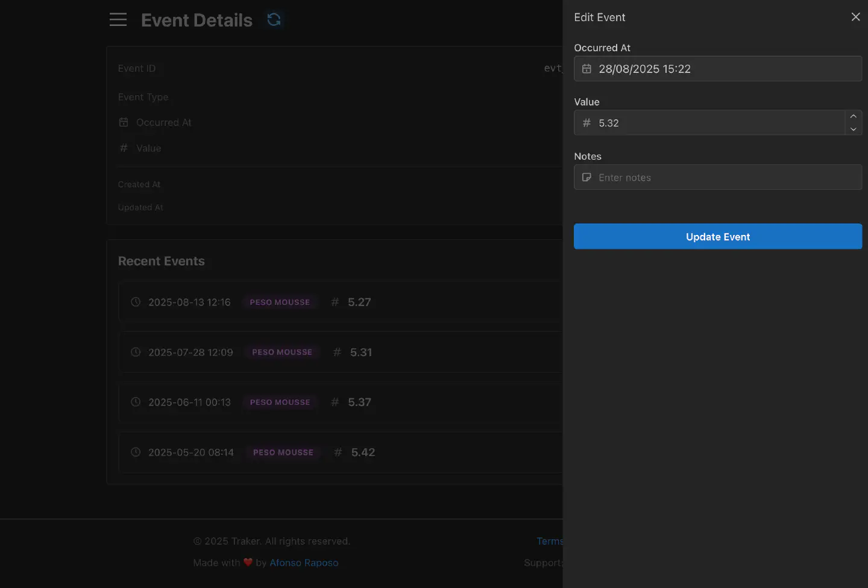Open the Terms link in footer
The height and width of the screenshot is (588, 868).
click(550, 541)
